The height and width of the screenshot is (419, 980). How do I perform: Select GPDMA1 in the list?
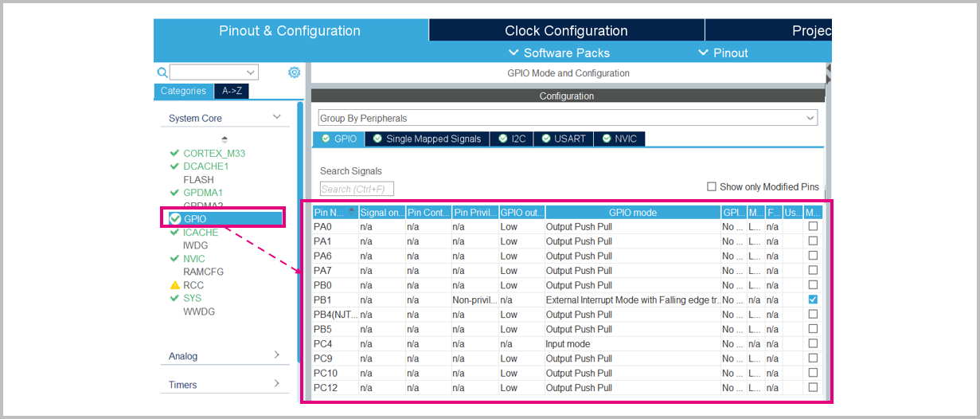point(203,193)
